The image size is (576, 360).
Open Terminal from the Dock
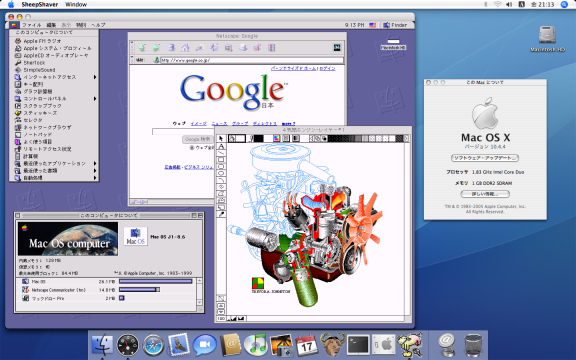pos(358,345)
